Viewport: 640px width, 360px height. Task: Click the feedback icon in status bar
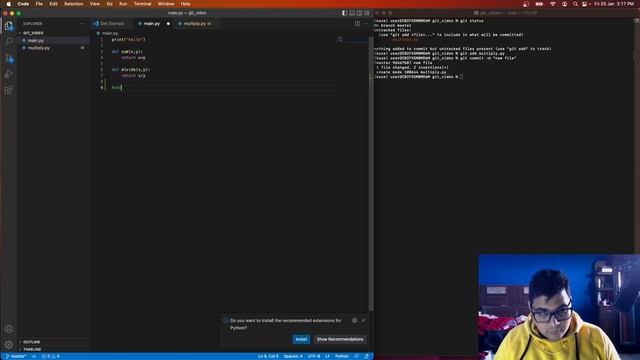coord(357,356)
